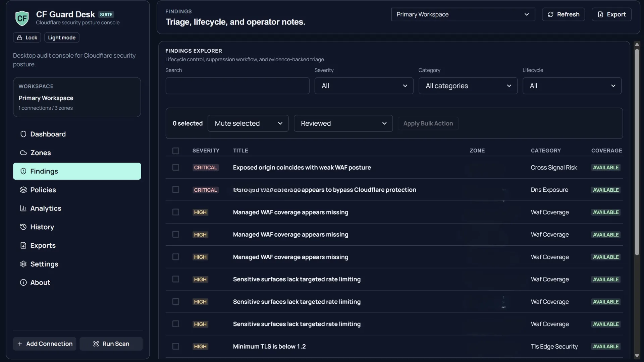The height and width of the screenshot is (362, 644).
Task: Select the Minimum TLS is below 1.2 row checkbox
Action: click(x=176, y=346)
